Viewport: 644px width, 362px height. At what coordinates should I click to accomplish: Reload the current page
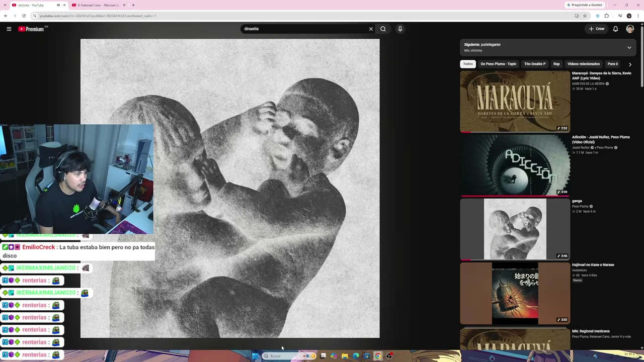[24, 16]
